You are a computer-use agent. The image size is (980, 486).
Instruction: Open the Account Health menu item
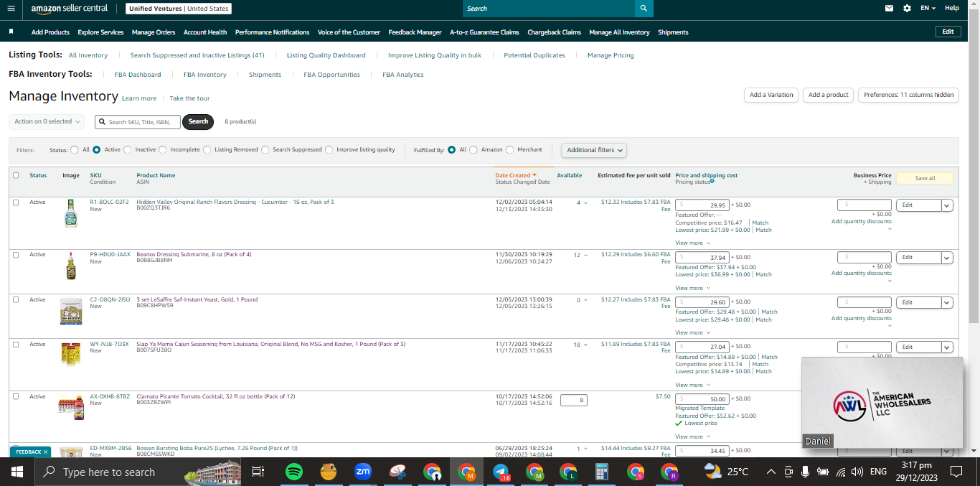pos(205,32)
